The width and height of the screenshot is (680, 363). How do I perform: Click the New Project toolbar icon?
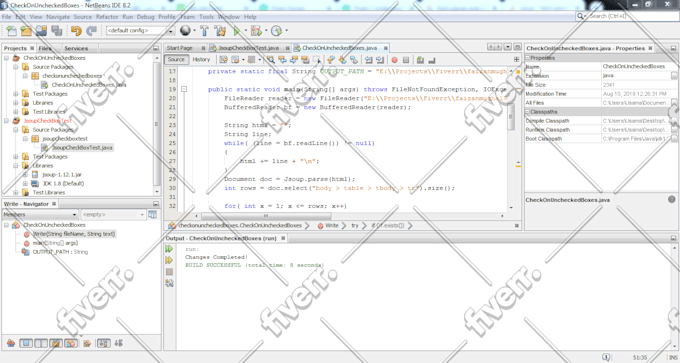pos(26,31)
